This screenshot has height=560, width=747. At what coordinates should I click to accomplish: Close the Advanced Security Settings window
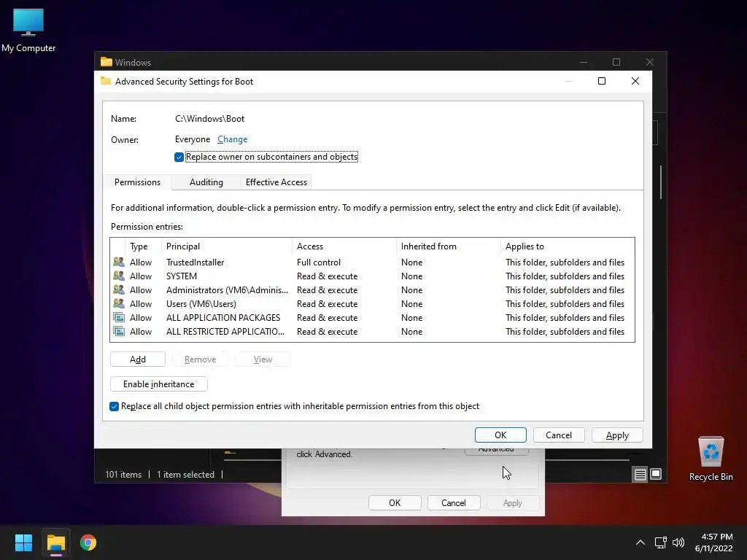click(x=635, y=81)
